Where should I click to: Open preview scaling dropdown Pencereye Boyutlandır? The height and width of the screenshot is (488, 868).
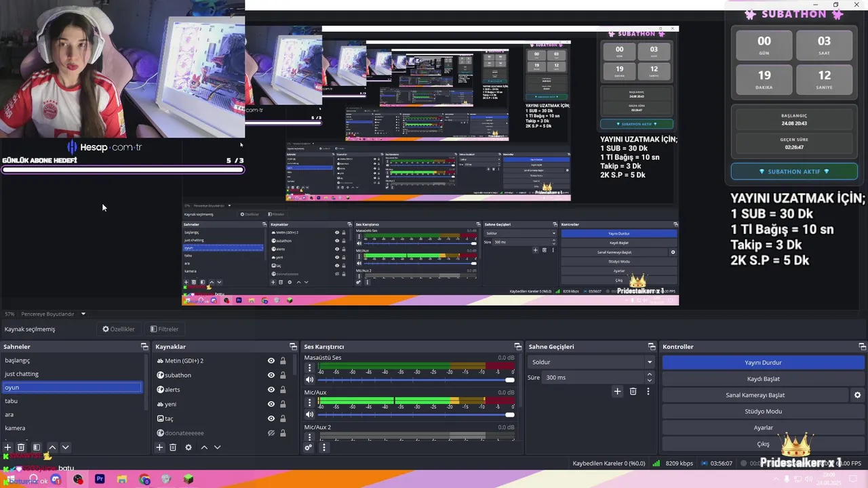(54, 314)
